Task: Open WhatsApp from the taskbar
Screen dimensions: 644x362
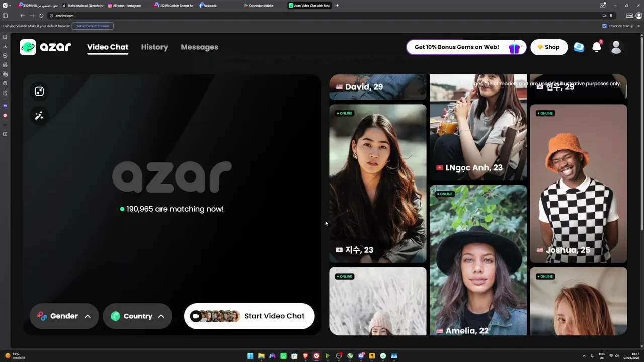Action: 283,356
